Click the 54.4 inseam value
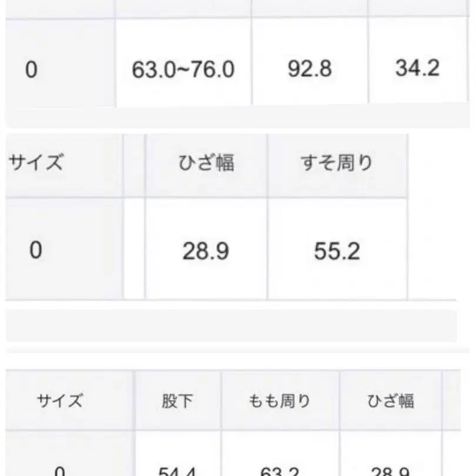 (x=177, y=469)
